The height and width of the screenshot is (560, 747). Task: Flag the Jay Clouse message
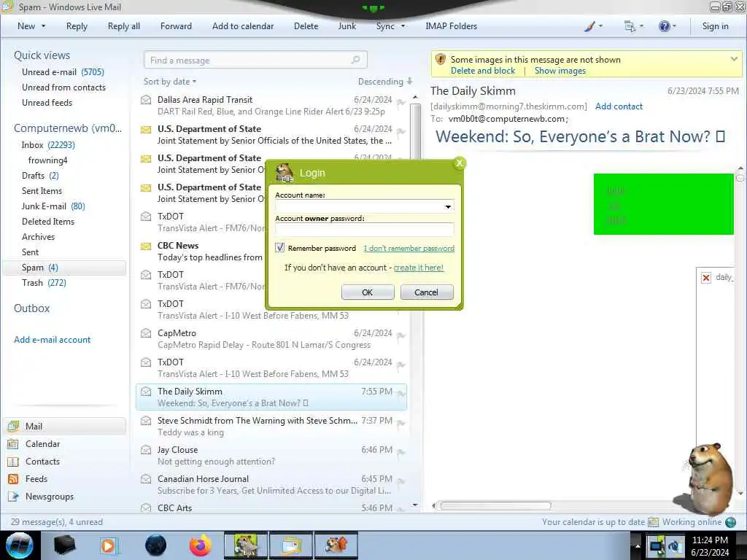coord(400,452)
